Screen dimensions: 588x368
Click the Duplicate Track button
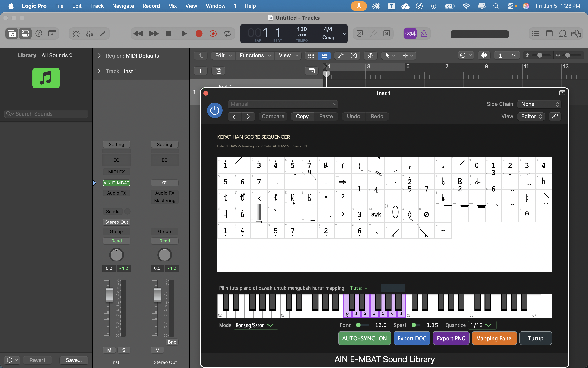coord(218,71)
